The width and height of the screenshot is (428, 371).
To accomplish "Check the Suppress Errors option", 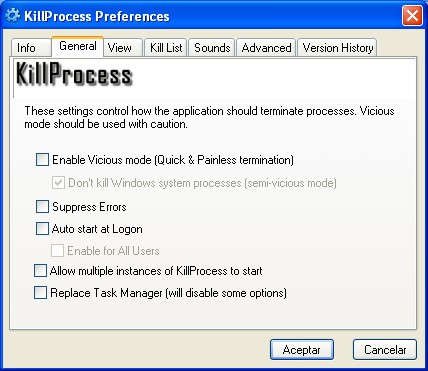I will point(42,207).
